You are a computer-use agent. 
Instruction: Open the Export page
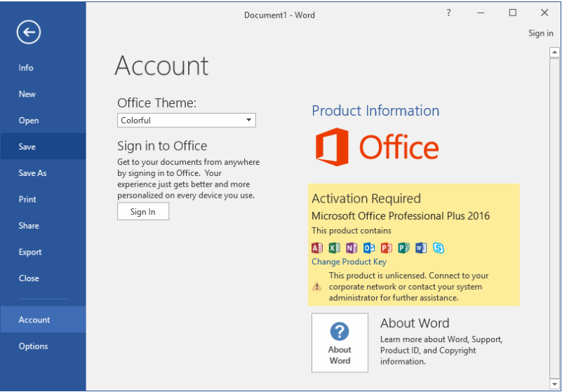(43, 252)
